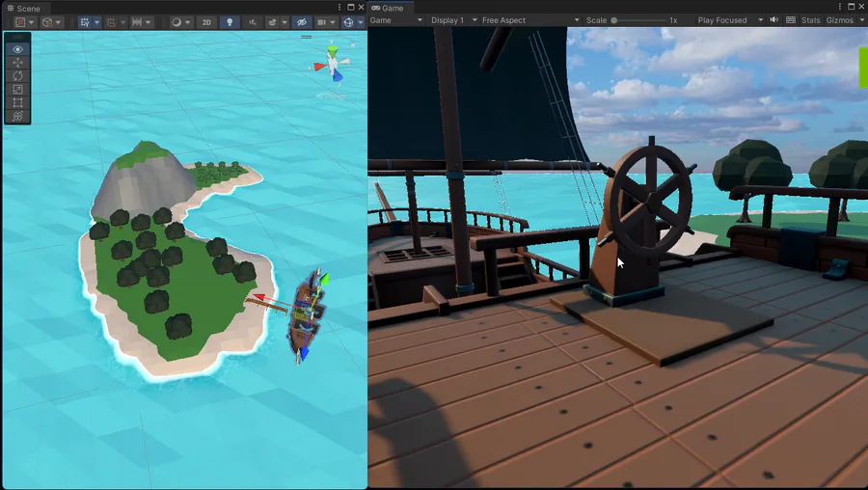Open grid visibility options dropdown arrow
This screenshot has height=490, width=868.
point(96,22)
